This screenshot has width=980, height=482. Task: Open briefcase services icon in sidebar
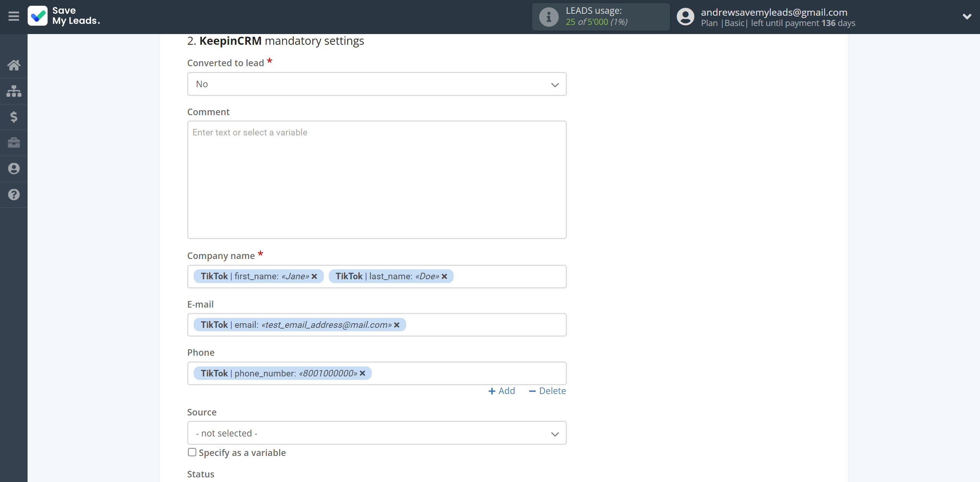(14, 143)
